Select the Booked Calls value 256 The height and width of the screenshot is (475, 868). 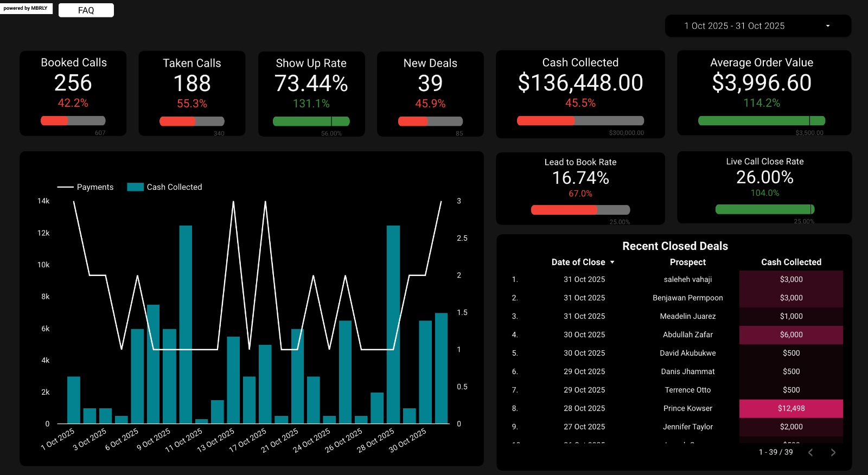tap(73, 83)
